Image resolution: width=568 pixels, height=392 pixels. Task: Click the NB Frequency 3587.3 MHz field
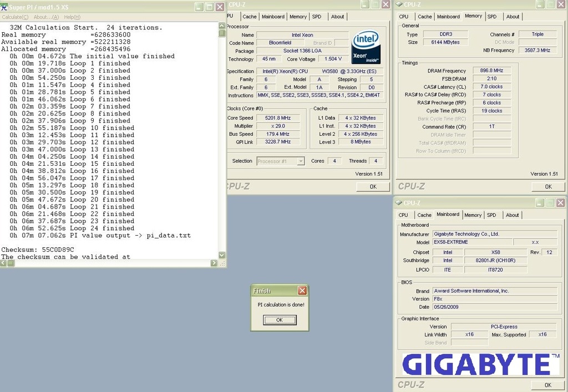537,50
